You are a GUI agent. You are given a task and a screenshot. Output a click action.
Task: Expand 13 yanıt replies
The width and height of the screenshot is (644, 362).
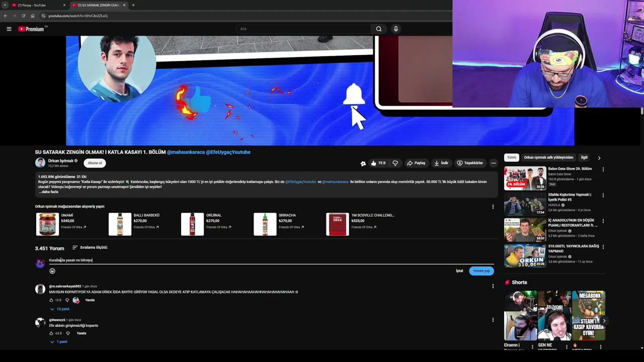click(x=60, y=309)
